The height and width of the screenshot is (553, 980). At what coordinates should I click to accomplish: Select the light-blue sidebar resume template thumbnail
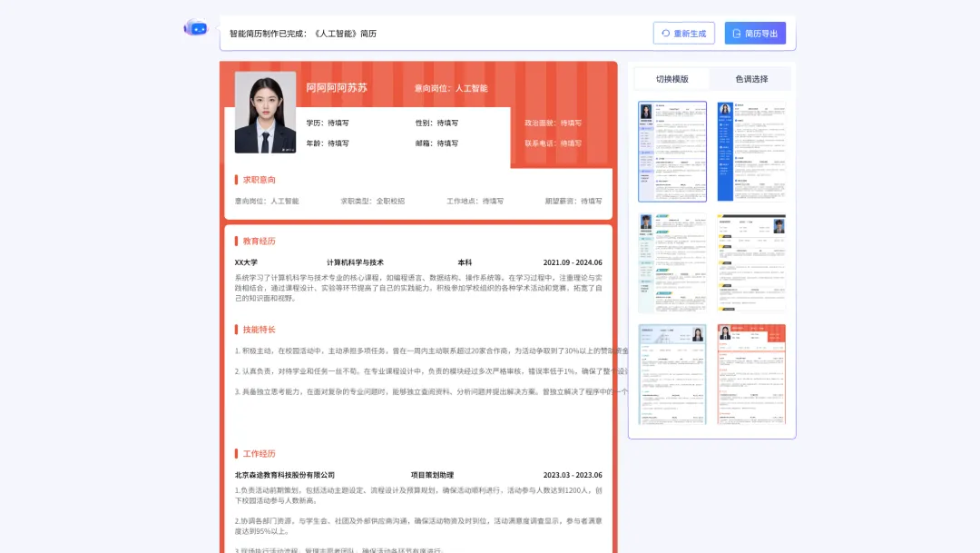click(x=672, y=152)
